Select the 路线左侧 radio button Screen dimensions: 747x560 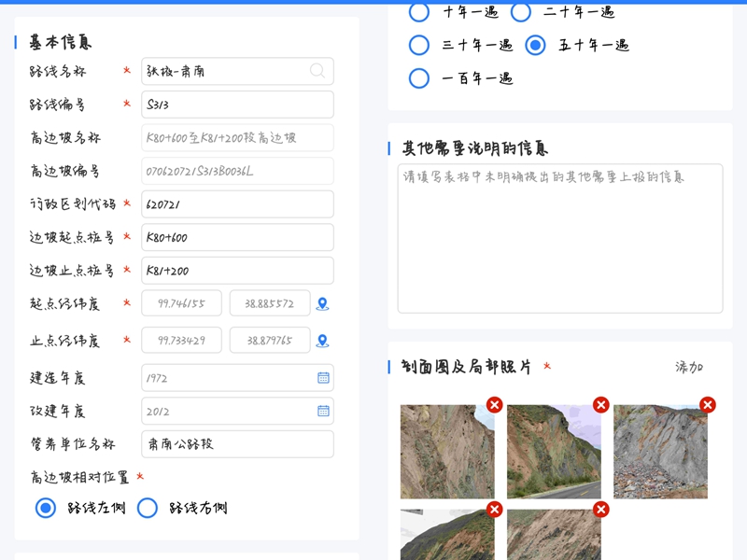pyautogui.click(x=45, y=508)
